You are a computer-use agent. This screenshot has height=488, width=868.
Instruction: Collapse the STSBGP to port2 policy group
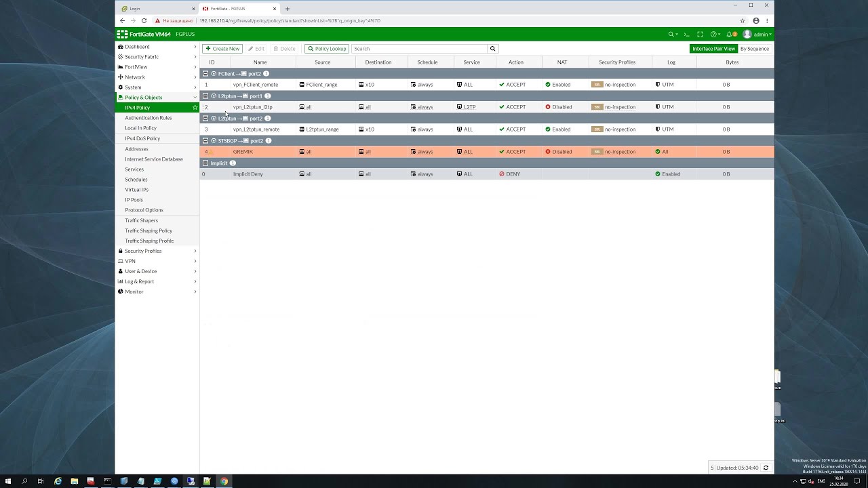point(205,141)
